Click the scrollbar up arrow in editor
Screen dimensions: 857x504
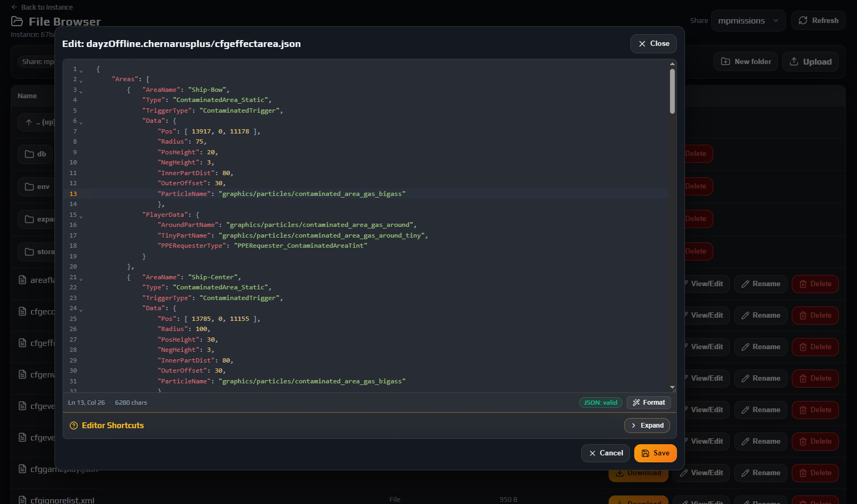[672, 64]
